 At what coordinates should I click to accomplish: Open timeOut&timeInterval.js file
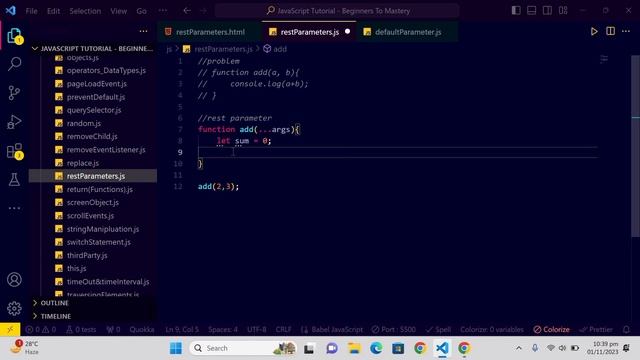108,282
